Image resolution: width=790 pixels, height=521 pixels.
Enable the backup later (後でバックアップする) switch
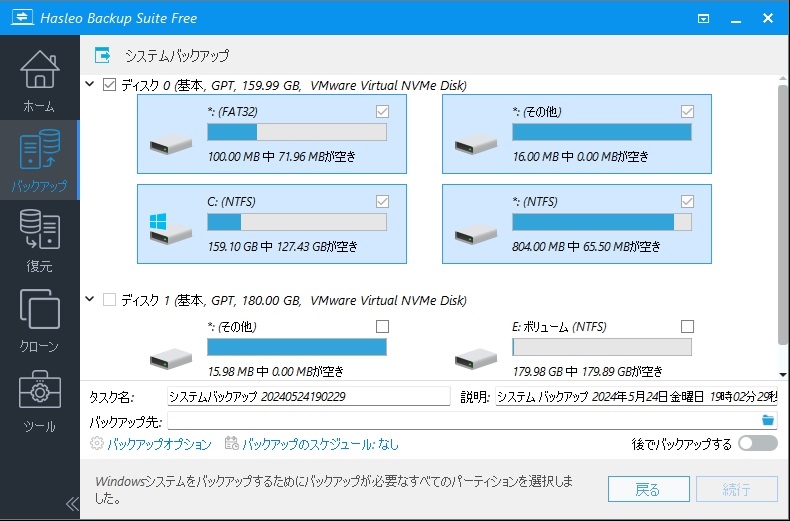coord(758,443)
